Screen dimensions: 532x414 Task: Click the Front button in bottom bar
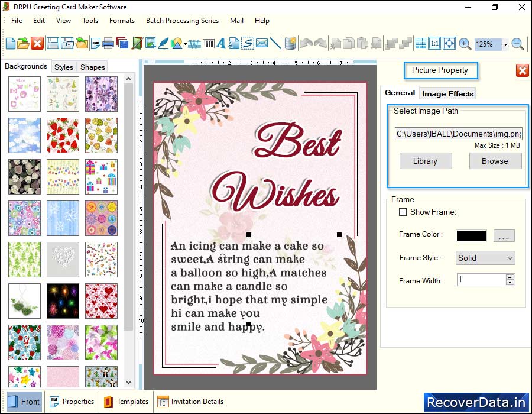tap(24, 402)
